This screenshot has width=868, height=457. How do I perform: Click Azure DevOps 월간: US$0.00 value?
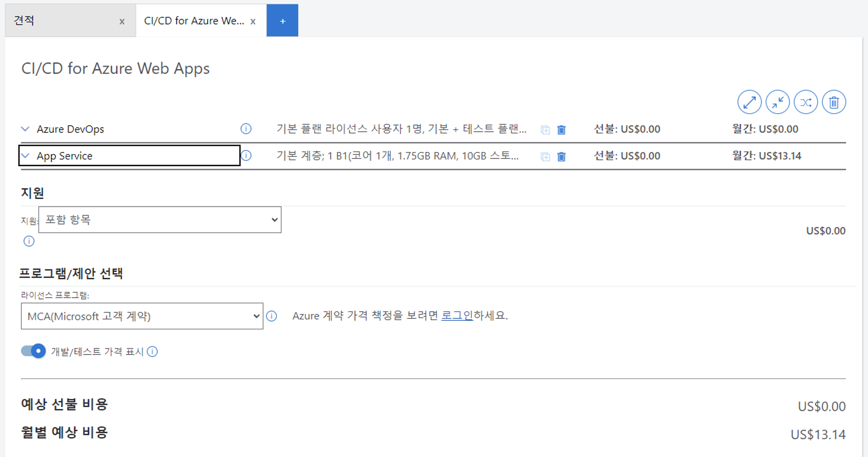tap(765, 129)
